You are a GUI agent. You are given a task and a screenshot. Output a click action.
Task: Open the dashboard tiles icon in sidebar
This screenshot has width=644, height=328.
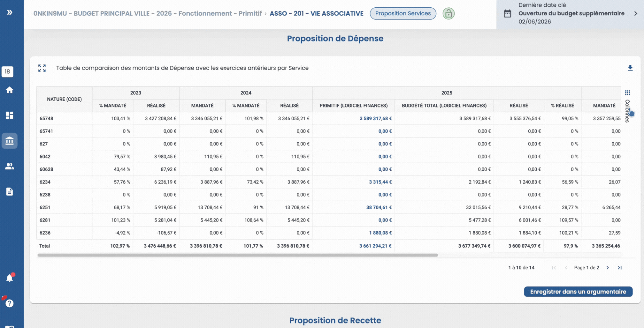10,115
